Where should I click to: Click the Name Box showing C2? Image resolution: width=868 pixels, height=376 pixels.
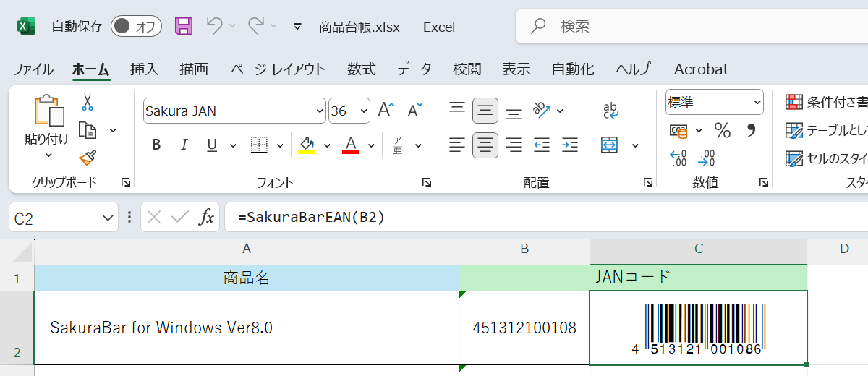point(63,218)
